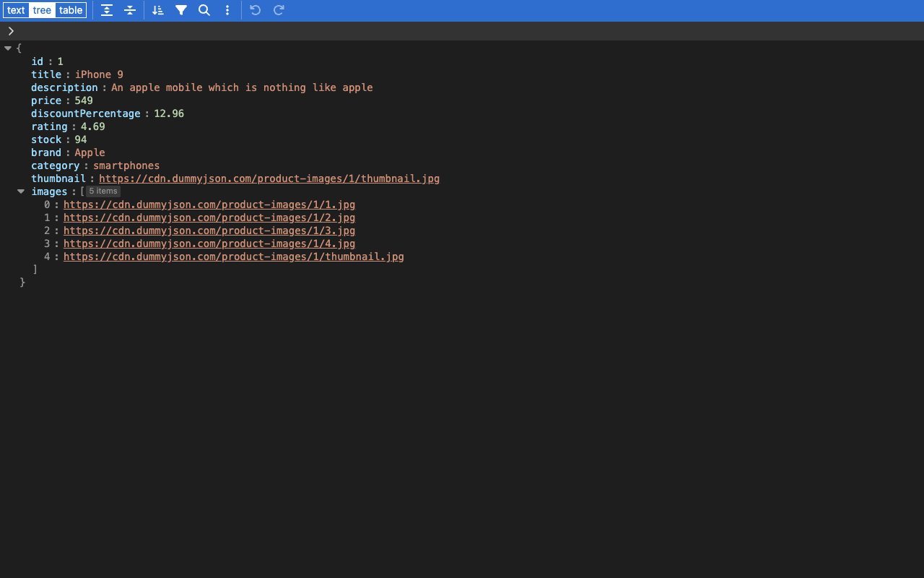The image size is (924, 578).
Task: Select the 'rating' key
Action: pyautogui.click(x=49, y=126)
